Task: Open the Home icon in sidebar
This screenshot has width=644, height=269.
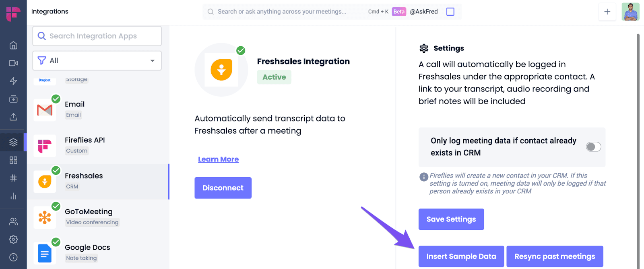Action: 13,45
